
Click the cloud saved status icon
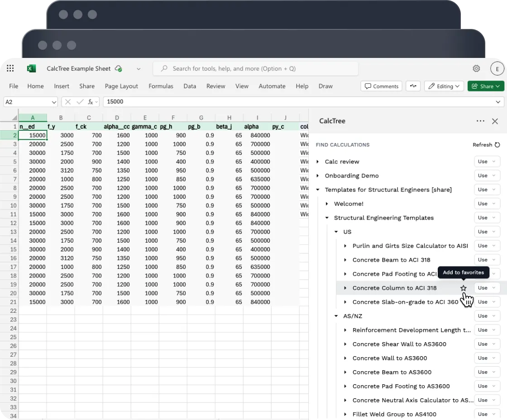coord(119,68)
